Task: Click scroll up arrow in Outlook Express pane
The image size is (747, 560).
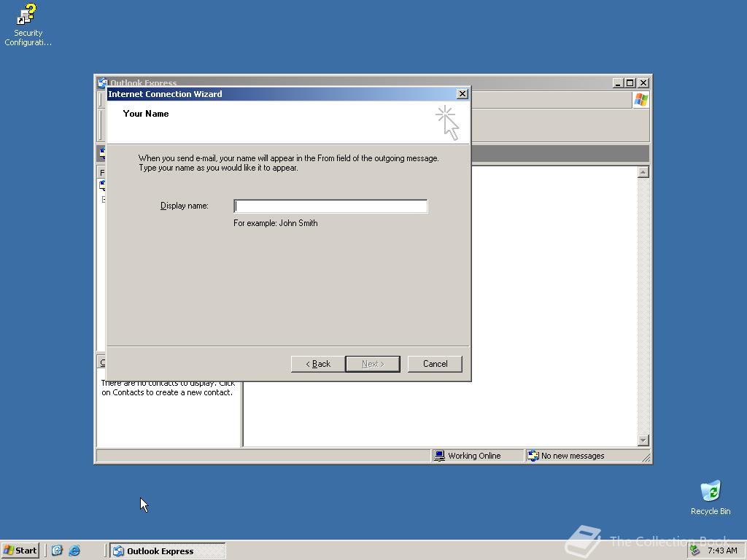Action: [x=643, y=172]
